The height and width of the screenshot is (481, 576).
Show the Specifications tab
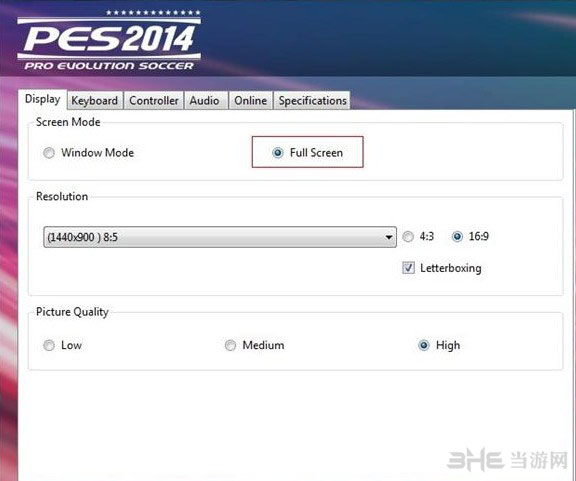(x=312, y=101)
